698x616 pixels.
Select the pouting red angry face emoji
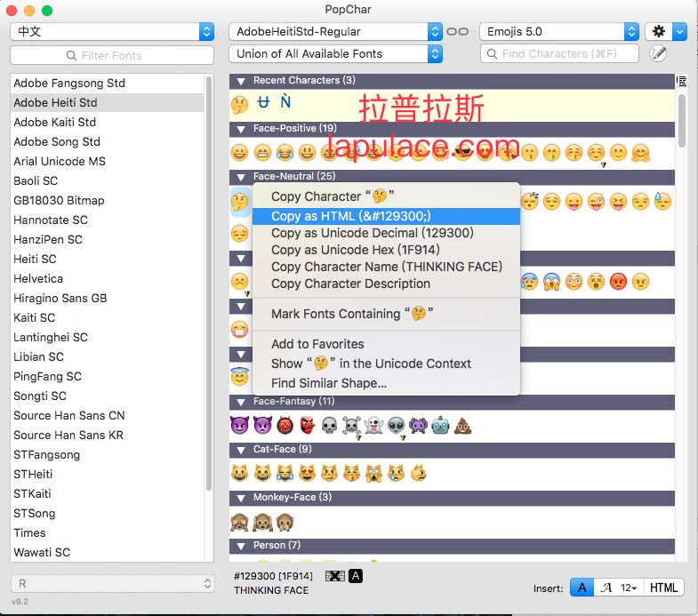618,281
